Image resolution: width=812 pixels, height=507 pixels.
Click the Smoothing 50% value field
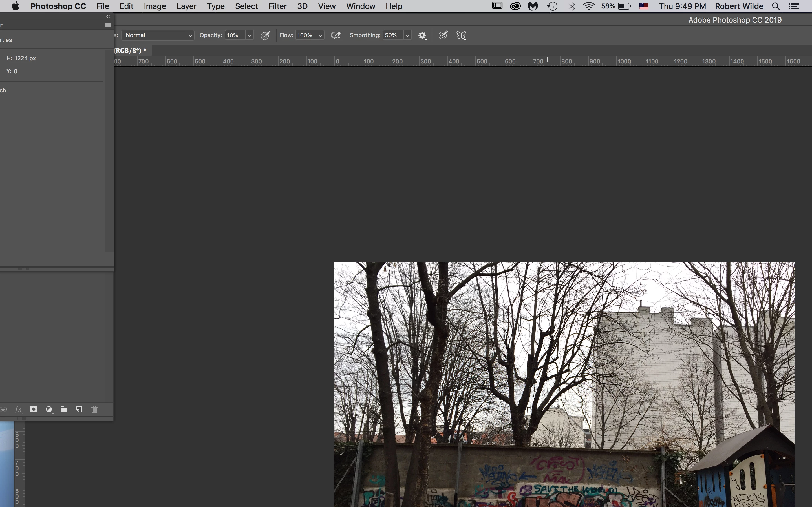[x=392, y=35]
